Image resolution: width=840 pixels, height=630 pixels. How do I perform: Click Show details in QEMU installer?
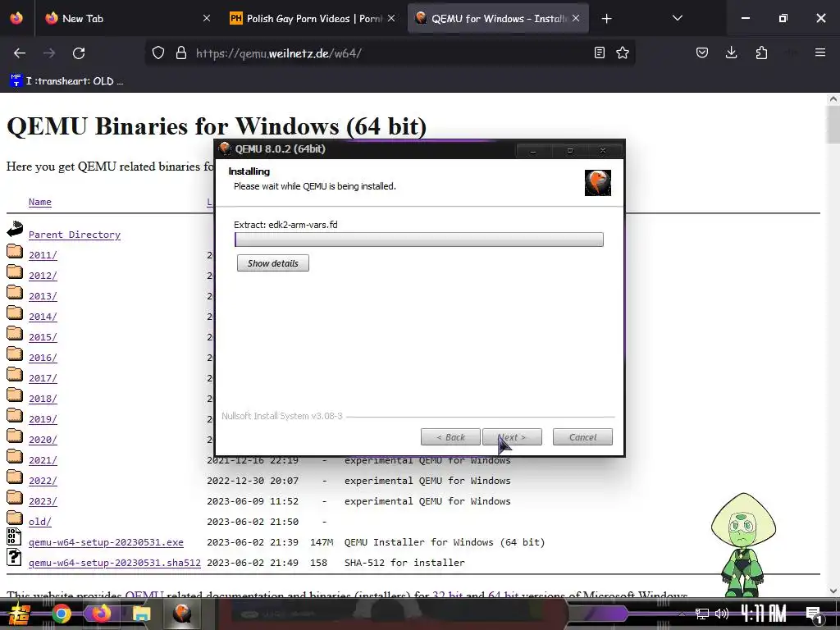[x=272, y=263]
